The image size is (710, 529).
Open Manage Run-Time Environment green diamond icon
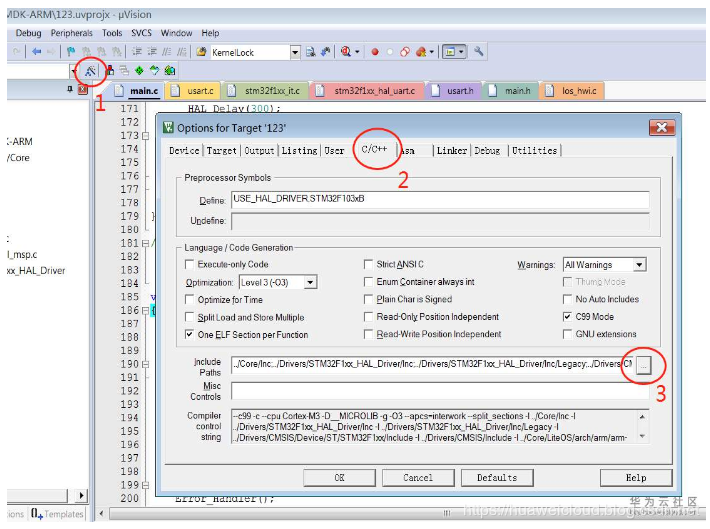139,70
